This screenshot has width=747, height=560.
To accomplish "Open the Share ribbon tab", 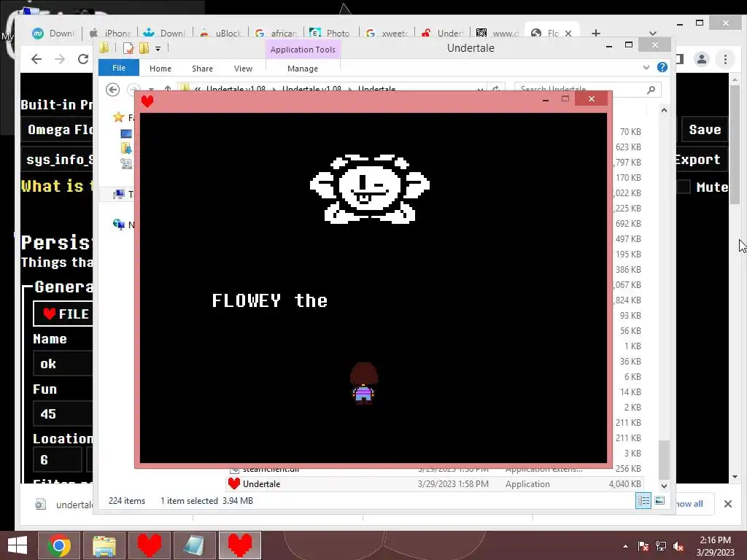I will click(x=202, y=69).
